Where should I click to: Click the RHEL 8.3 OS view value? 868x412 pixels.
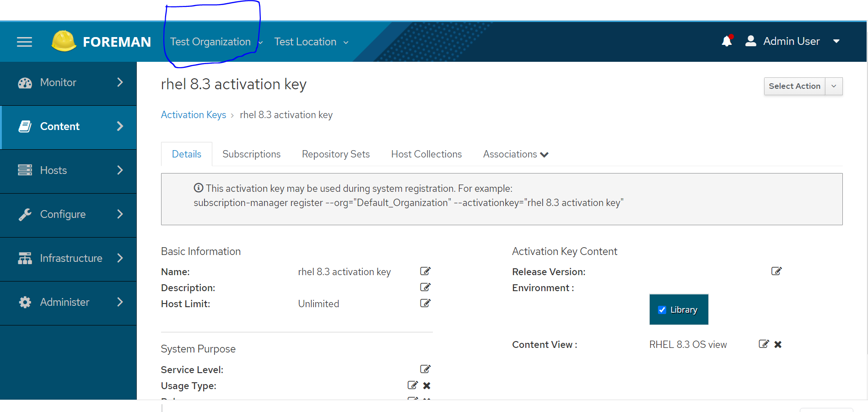688,345
